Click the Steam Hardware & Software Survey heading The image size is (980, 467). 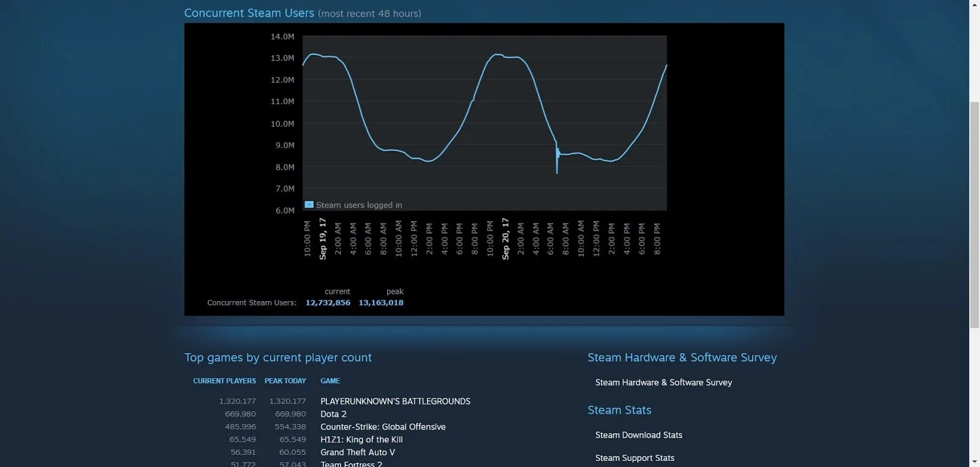[682, 357]
